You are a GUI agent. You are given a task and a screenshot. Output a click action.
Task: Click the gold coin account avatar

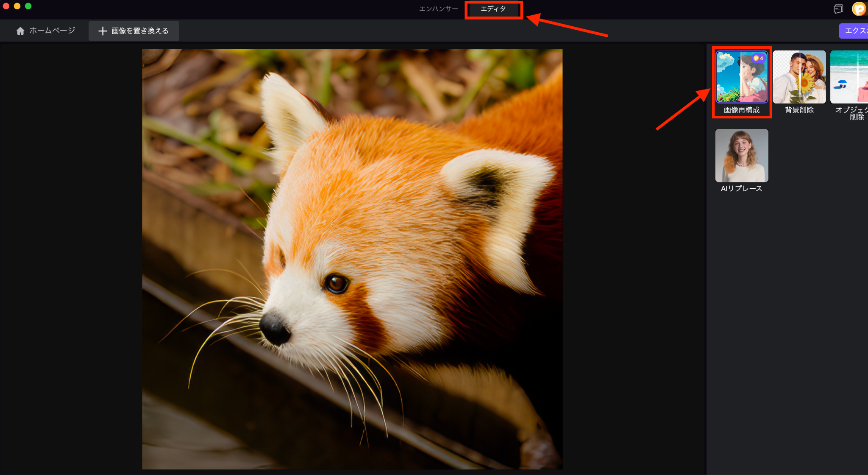(x=859, y=9)
